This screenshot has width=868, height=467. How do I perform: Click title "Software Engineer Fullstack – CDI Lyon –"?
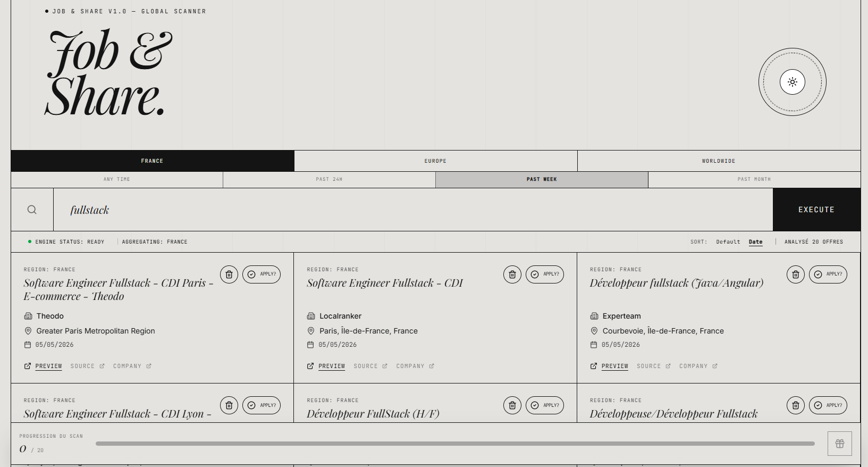117,414
